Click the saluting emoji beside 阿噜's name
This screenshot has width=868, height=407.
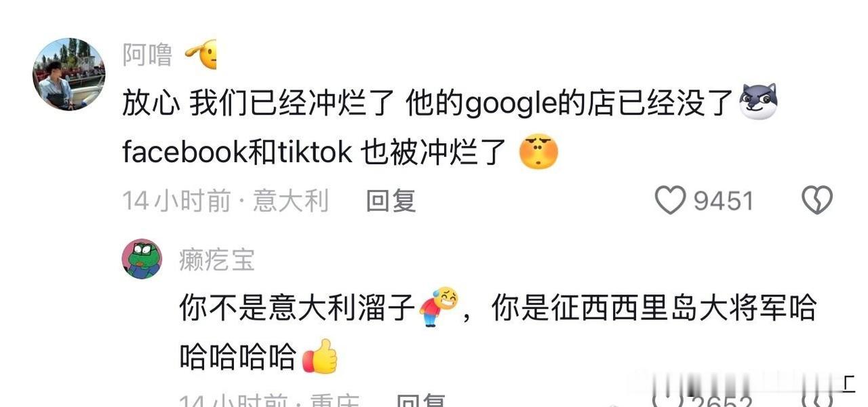(x=200, y=54)
